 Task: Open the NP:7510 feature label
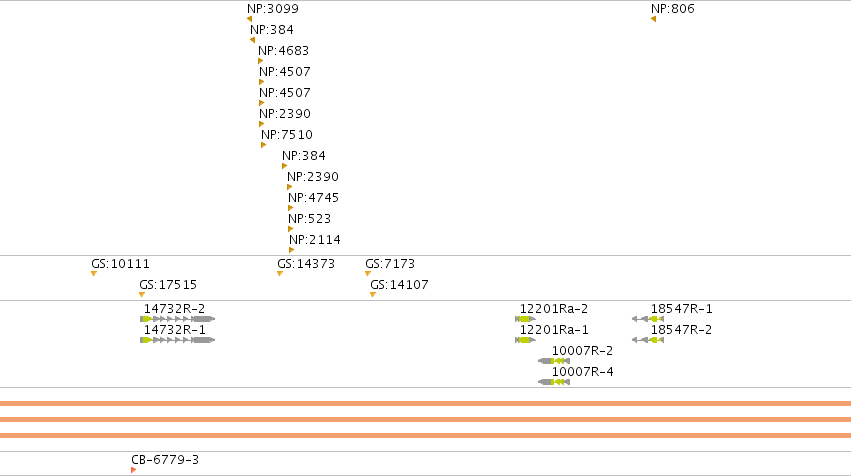(287, 135)
